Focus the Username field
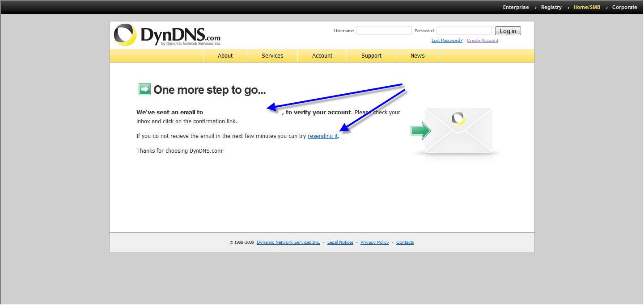Image resolution: width=644 pixels, height=305 pixels. 384,30
